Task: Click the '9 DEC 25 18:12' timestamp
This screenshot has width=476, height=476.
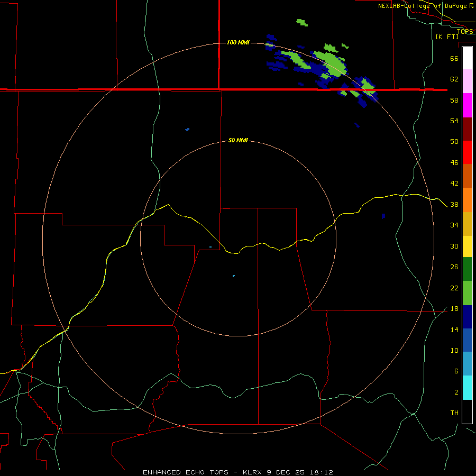Action: (300, 472)
